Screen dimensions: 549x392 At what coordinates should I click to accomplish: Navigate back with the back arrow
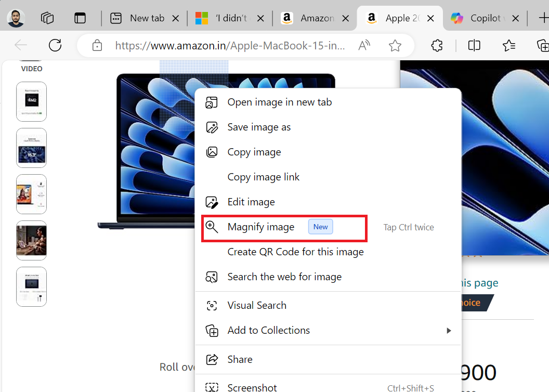21,45
